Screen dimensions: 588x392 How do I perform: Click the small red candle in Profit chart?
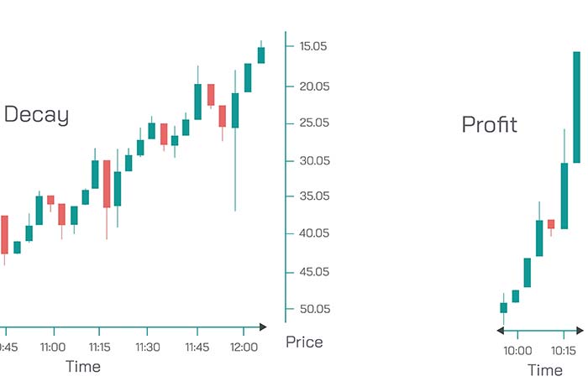coord(551,224)
